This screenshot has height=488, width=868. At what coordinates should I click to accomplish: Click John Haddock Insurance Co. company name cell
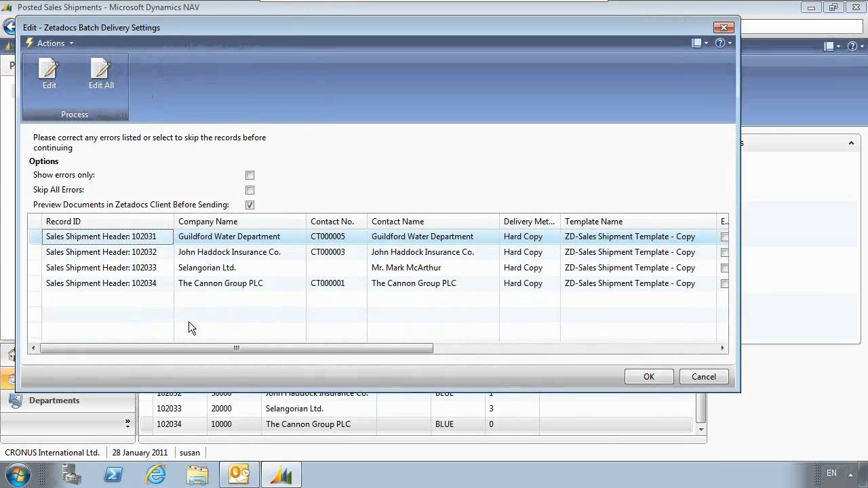click(240, 252)
